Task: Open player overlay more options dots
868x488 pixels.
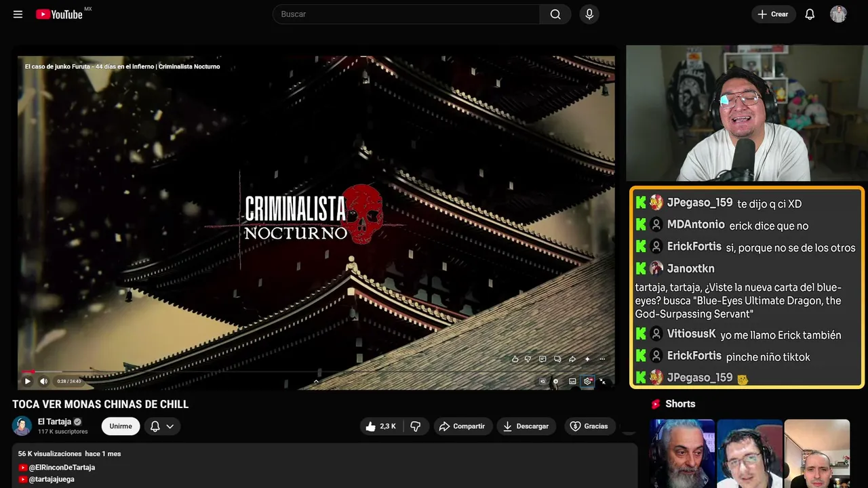Action: [x=602, y=359]
